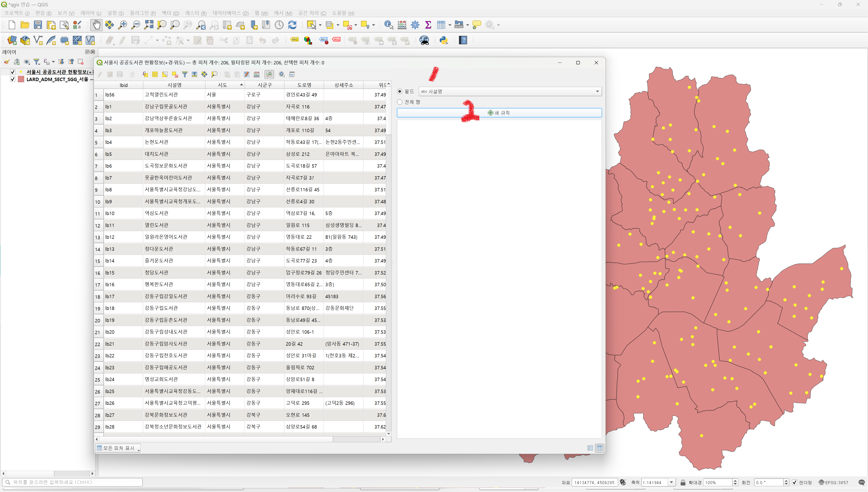The image size is (868, 492).
Task: Click the filter funnel icon in attribute table toolbar
Action: click(x=185, y=74)
